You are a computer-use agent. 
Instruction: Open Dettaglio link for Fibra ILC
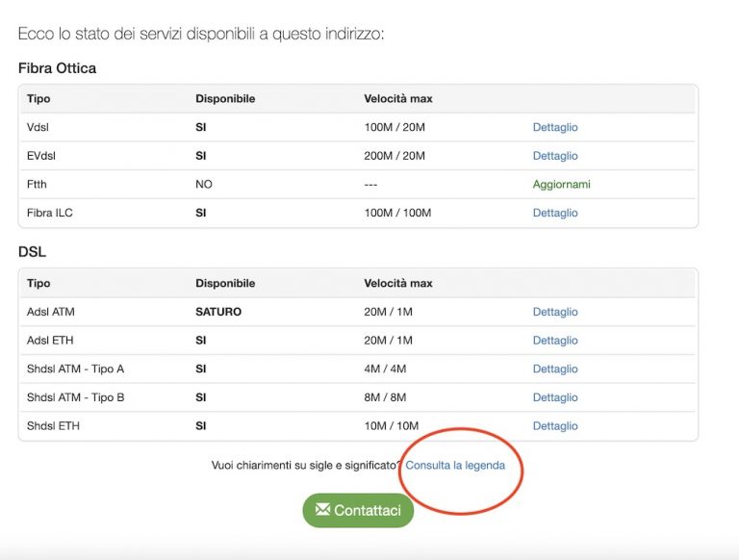pos(555,213)
